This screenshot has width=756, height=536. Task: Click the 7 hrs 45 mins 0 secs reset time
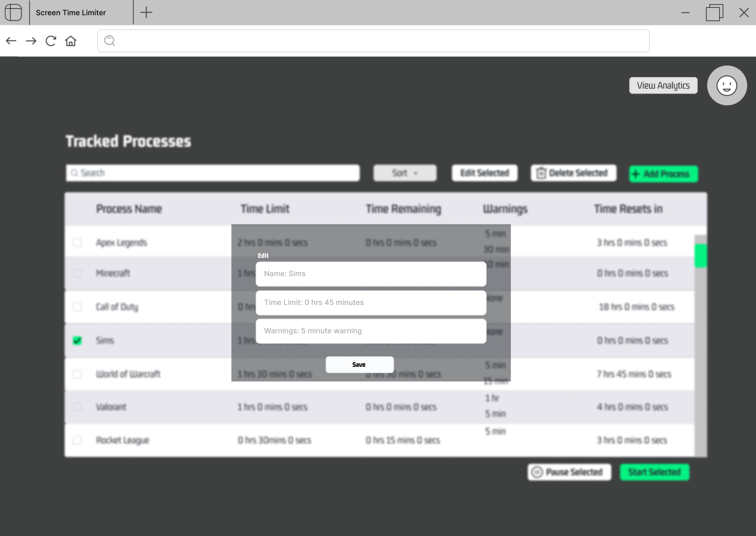pyautogui.click(x=634, y=374)
